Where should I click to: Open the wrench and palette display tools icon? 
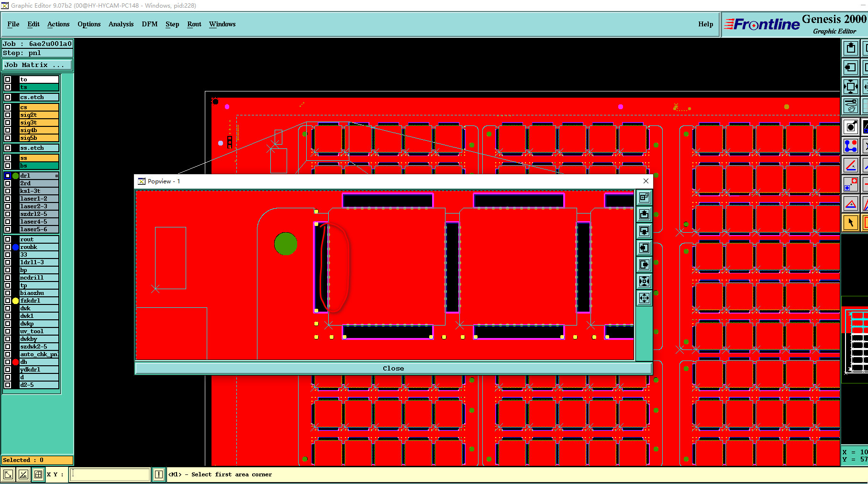point(851,106)
